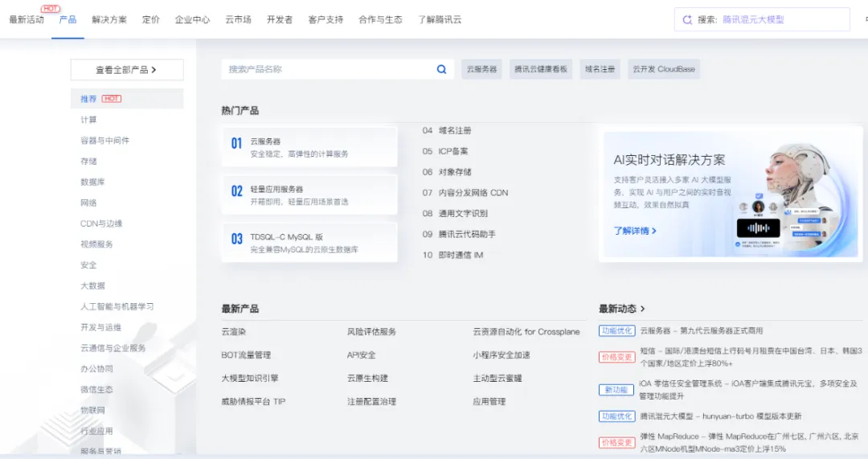
Task: Open 05 ICP备案 in hot products
Action: click(445, 151)
